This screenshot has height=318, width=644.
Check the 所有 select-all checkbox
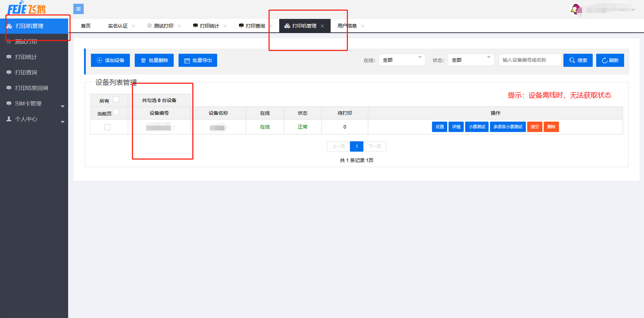116,99
